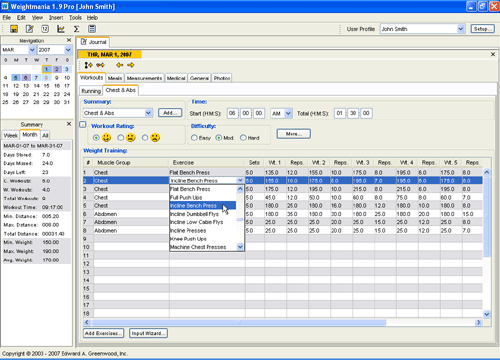Open the AM/PM dropdown

[x=288, y=113]
